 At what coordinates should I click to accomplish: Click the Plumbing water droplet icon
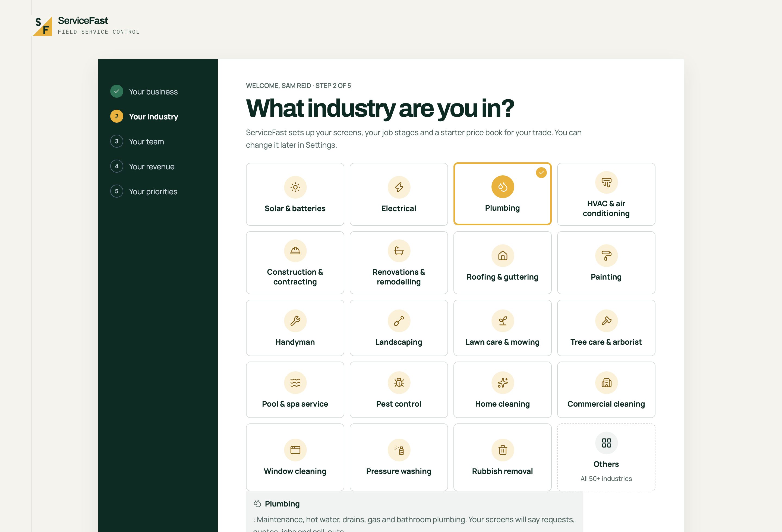click(502, 187)
